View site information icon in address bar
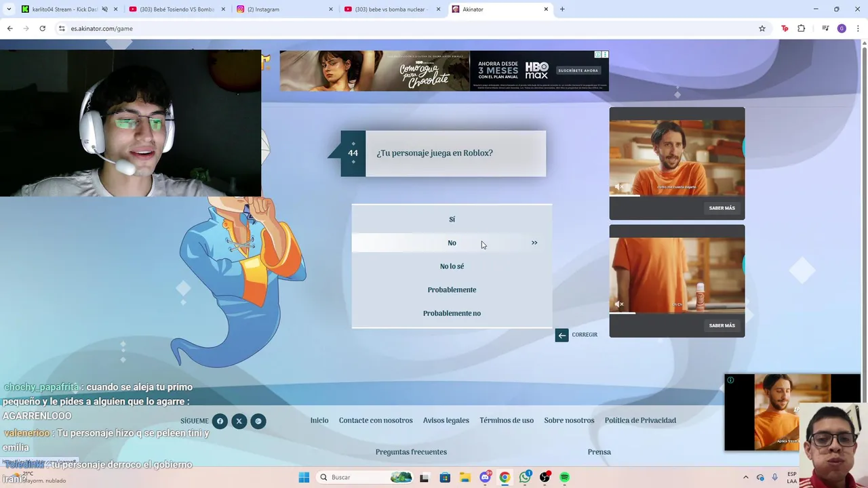The height and width of the screenshot is (488, 868). tap(62, 28)
